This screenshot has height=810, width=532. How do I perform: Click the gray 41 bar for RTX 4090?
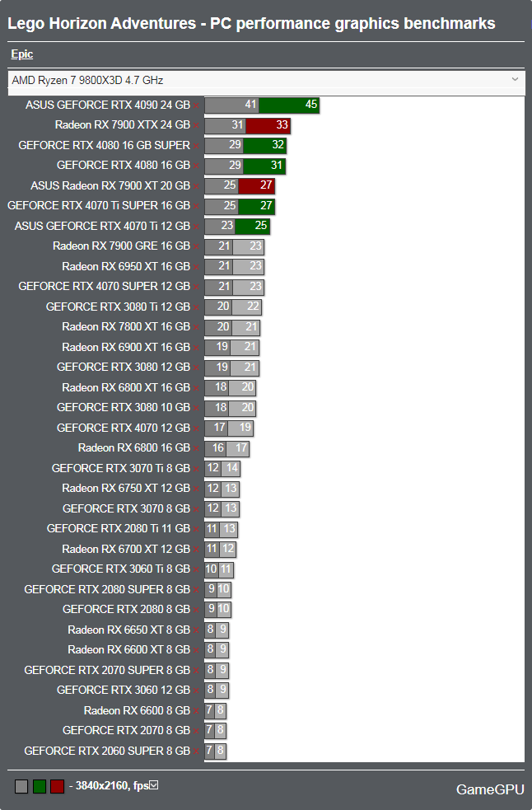click(x=232, y=105)
